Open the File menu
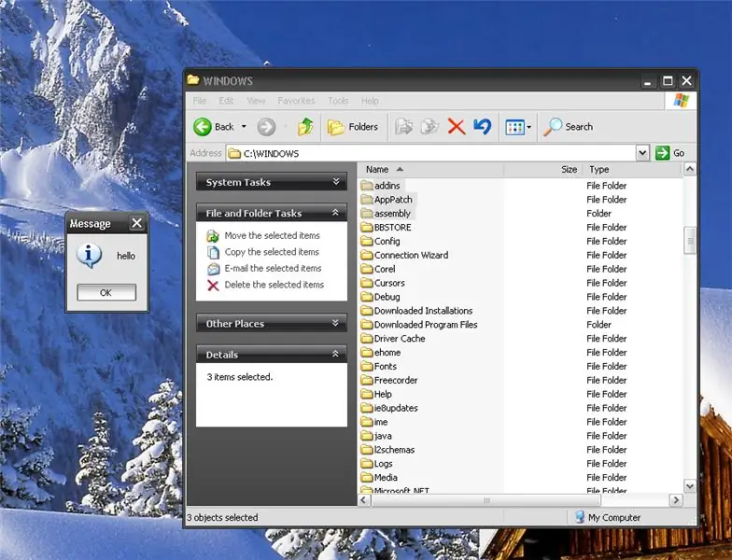732x560 pixels. pyautogui.click(x=200, y=101)
